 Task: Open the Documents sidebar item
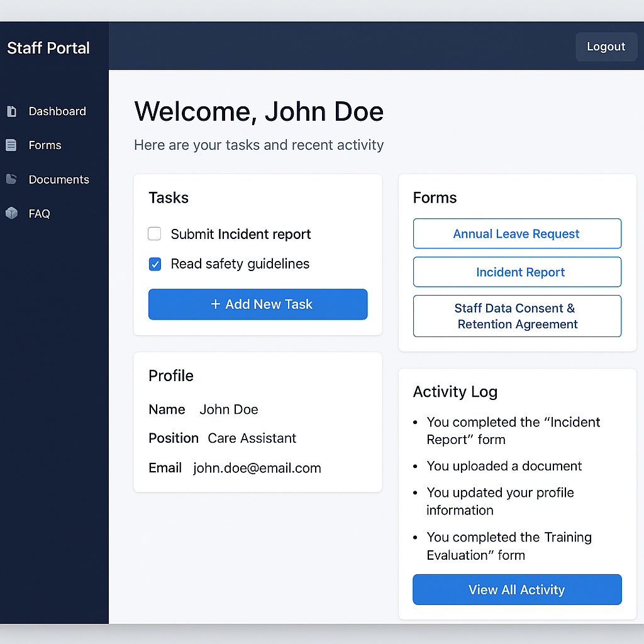[x=58, y=179]
